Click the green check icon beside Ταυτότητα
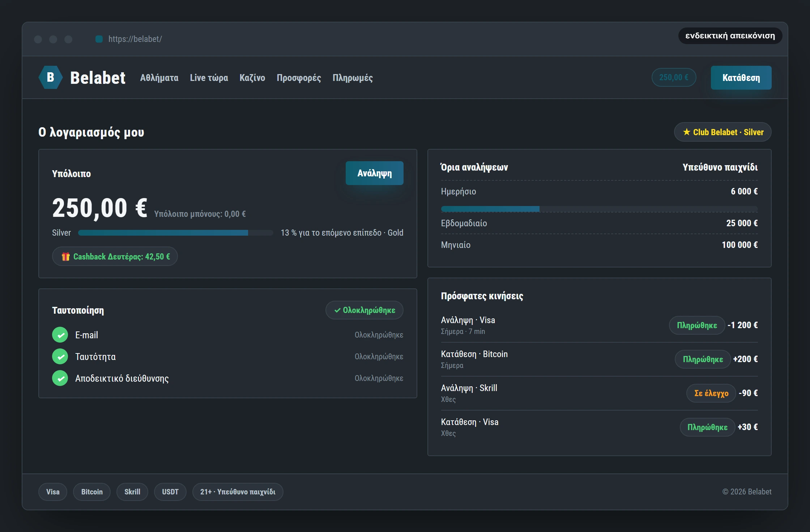 point(60,356)
